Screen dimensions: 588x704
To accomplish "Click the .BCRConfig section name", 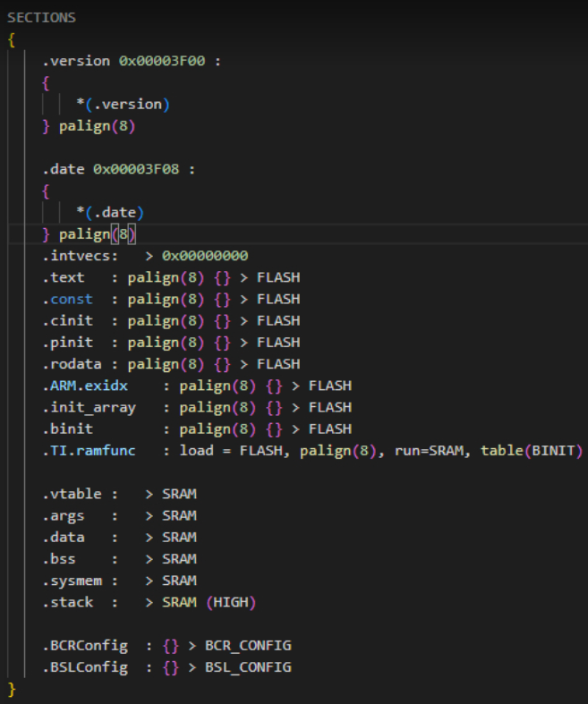I will [x=85, y=646].
